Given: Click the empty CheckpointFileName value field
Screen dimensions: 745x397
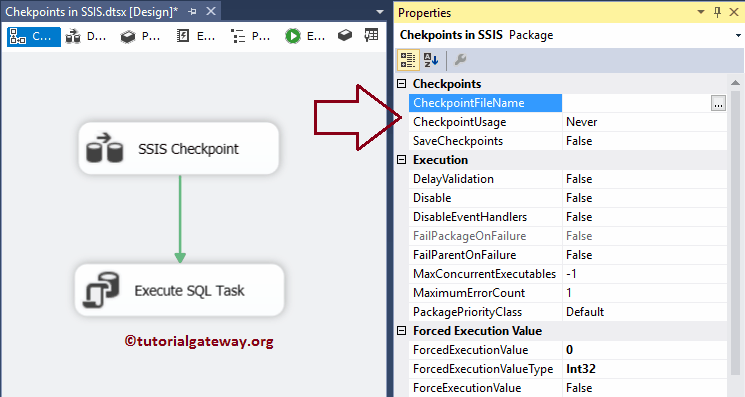Looking at the screenshot, I should tap(636, 103).
